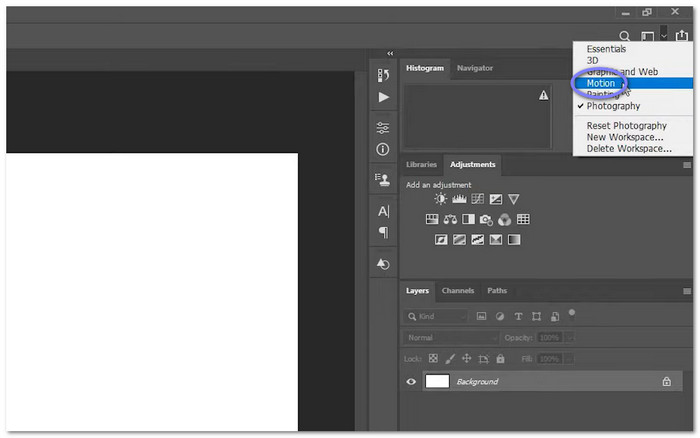The width and height of the screenshot is (700, 438).
Task: Click the workspace switcher chevron
Action: pyautogui.click(x=664, y=36)
